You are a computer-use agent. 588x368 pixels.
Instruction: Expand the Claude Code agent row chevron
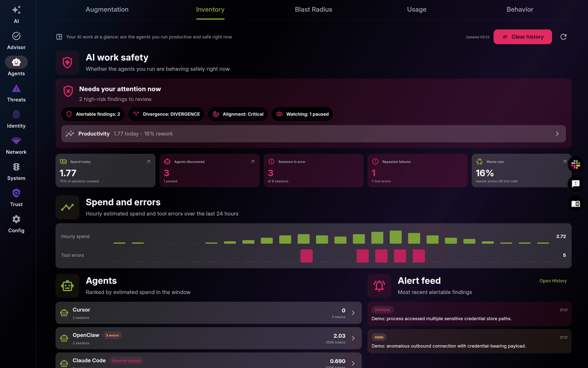(353, 363)
